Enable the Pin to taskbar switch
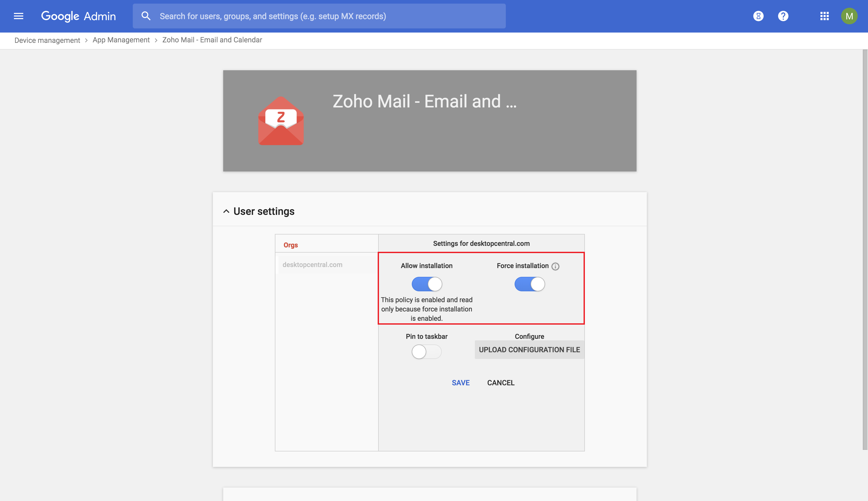The height and width of the screenshot is (501, 868). tap(427, 352)
